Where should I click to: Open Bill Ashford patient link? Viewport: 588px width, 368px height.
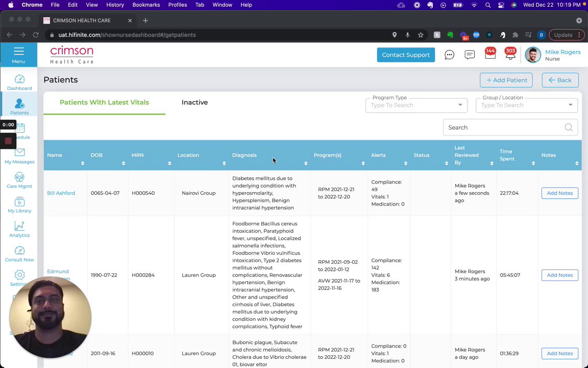point(61,193)
